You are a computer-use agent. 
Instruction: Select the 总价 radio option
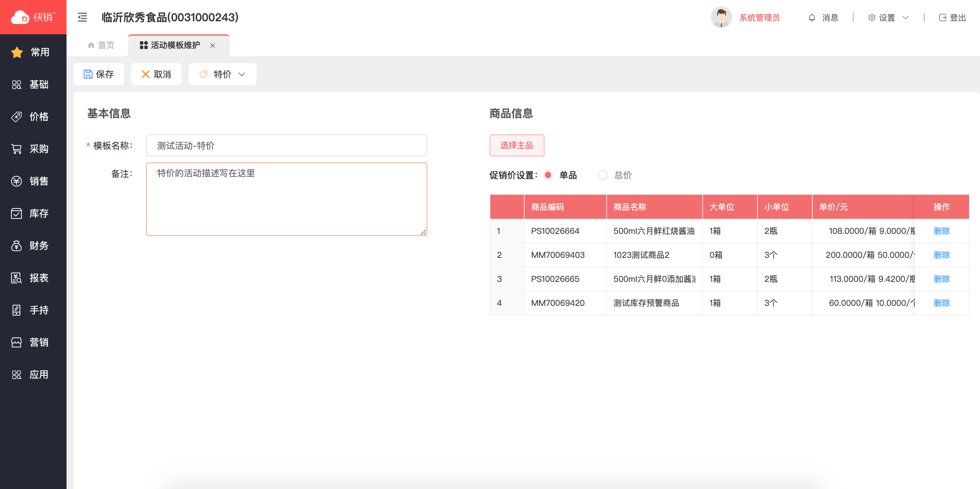(602, 175)
